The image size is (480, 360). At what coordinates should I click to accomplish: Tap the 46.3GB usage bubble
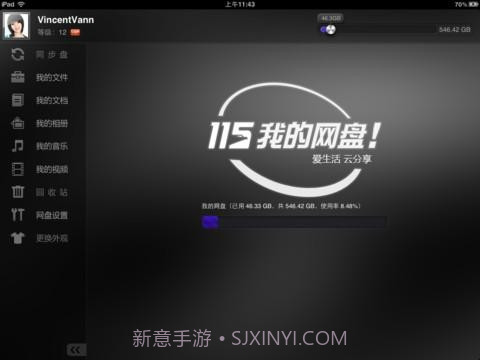pos(330,18)
